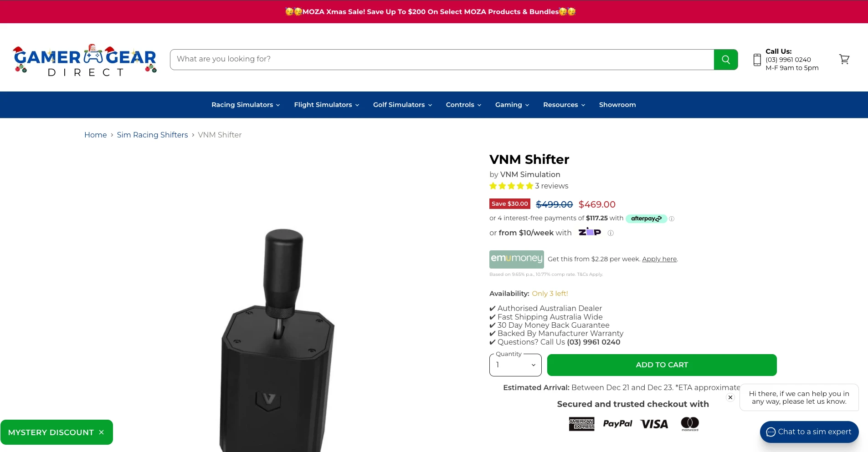Click the phone icon beside Call Us

coord(757,60)
